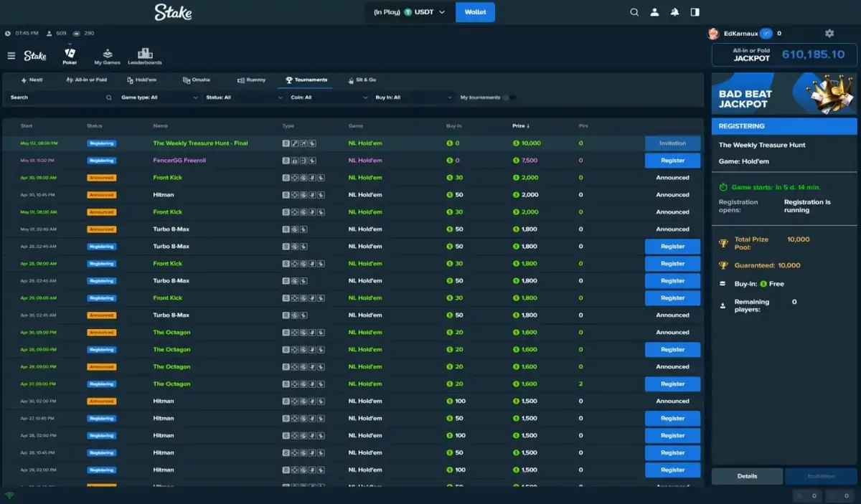Register for Turbo 8-Max Apr 28

(672, 247)
